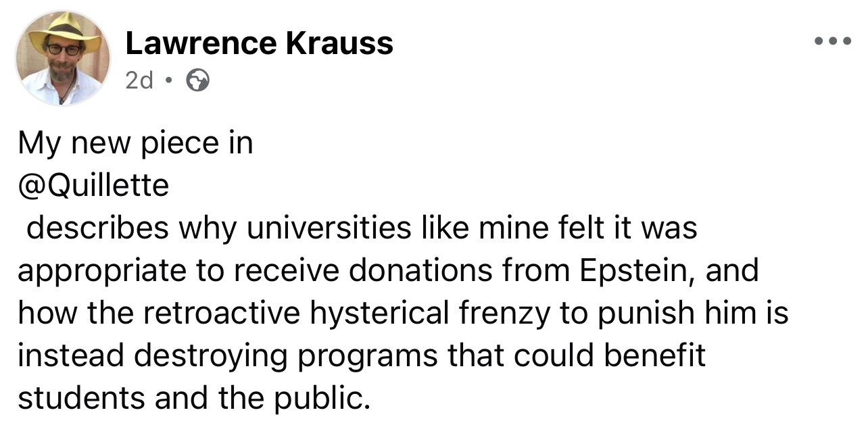Click the word "destroying" in the post
The height and width of the screenshot is (425, 868).
coord(211,355)
